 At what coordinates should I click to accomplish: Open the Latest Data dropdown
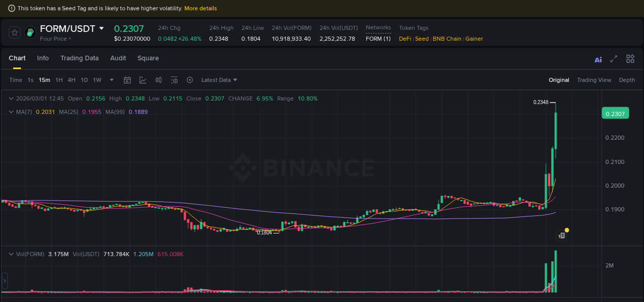point(218,80)
